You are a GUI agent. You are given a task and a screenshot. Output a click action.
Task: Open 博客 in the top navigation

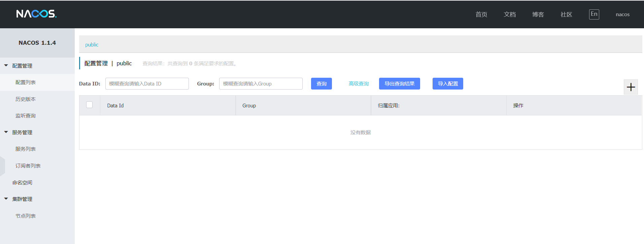click(538, 14)
